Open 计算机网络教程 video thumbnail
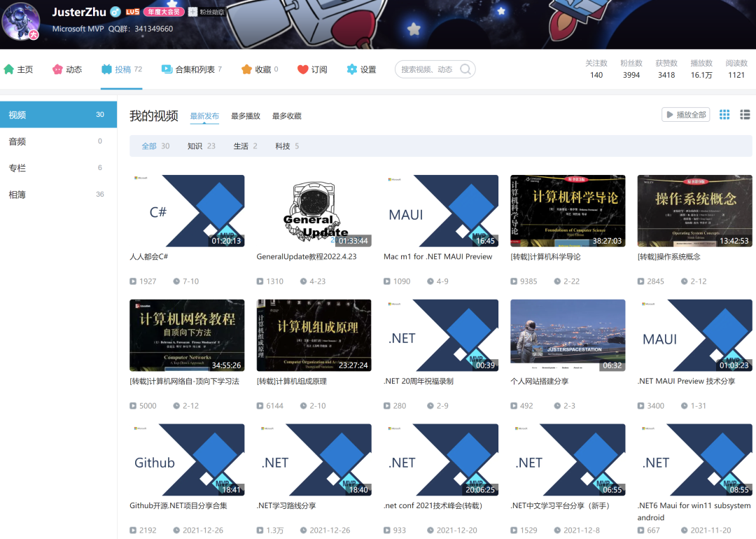 [187, 335]
